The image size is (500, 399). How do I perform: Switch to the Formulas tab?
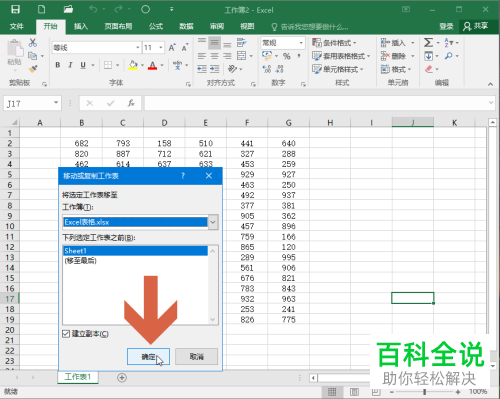(156, 26)
